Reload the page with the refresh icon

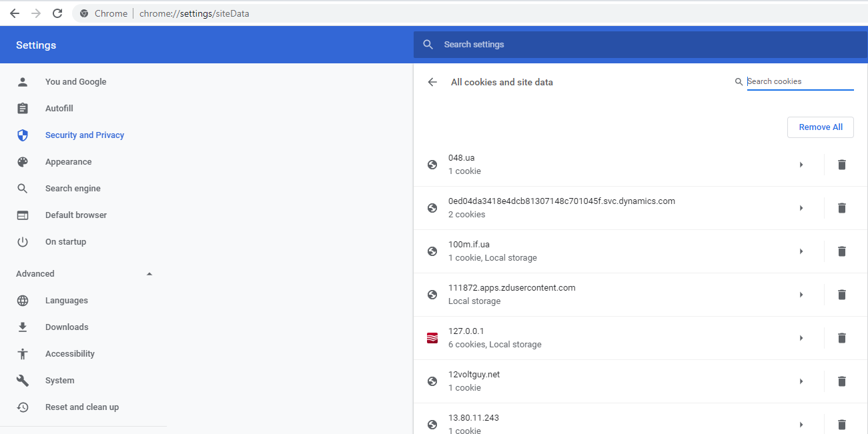[57, 13]
